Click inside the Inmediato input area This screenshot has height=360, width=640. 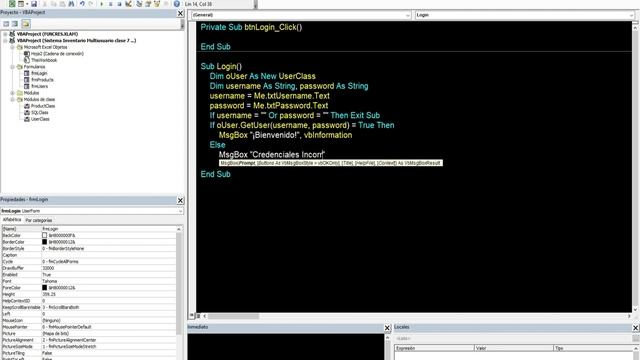286,347
